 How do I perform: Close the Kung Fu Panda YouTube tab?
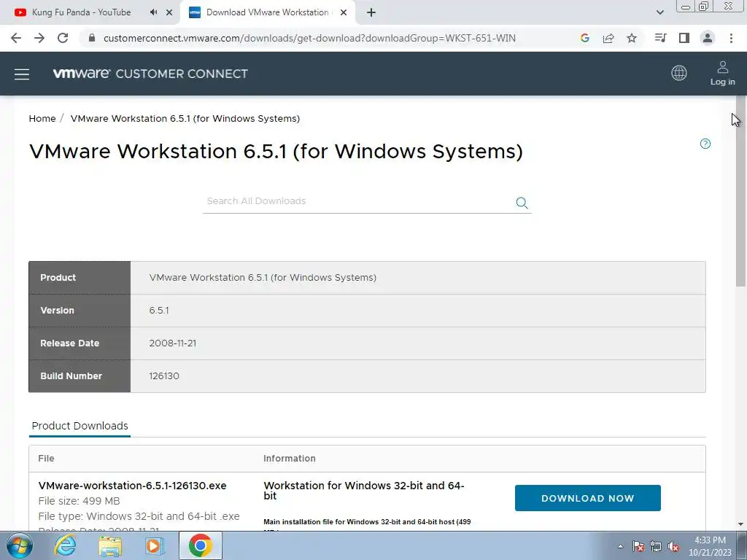169,12
